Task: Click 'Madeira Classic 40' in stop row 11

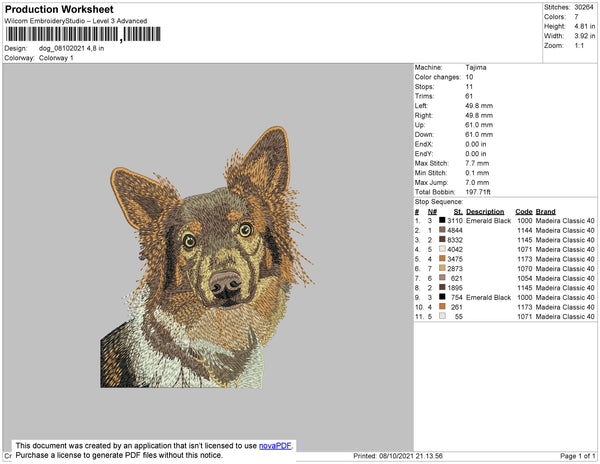Action: point(565,316)
